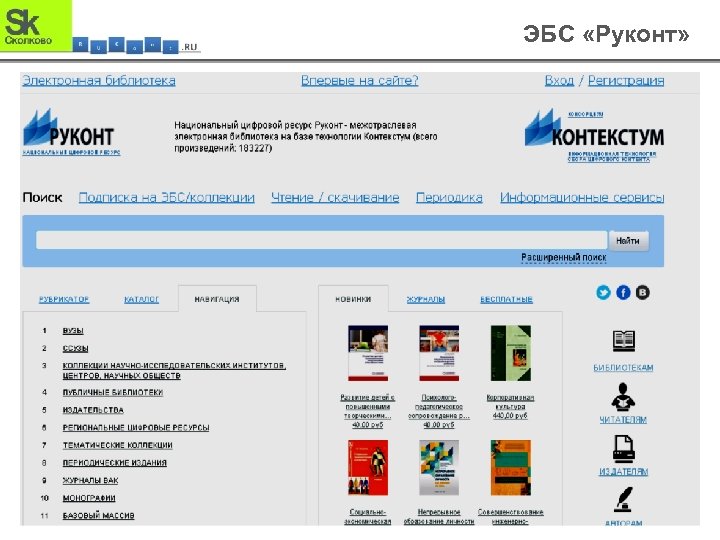This screenshot has height=540, width=720.
Task: Open Региональные цифровые ресурсы item
Action: pos(136,428)
